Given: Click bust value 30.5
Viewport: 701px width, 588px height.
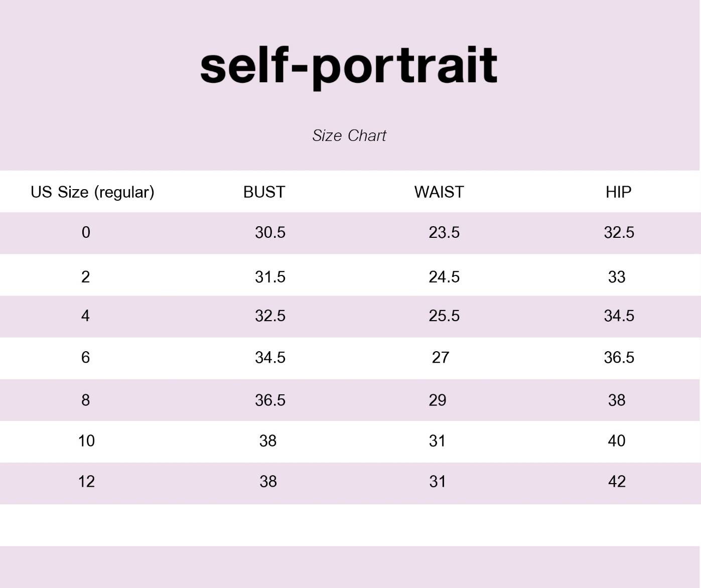Looking at the screenshot, I should point(270,232).
